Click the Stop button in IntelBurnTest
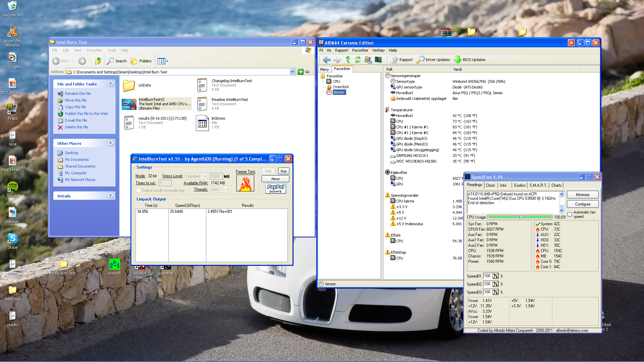Viewport: 644px width, 362px height. point(283,171)
